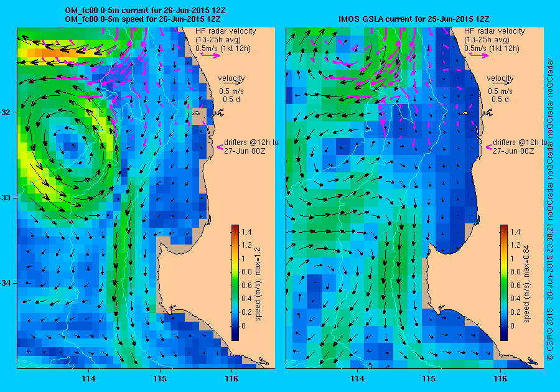Click the small island near -32 on right map
Viewport: 560px width, 392px height.
(x=465, y=113)
